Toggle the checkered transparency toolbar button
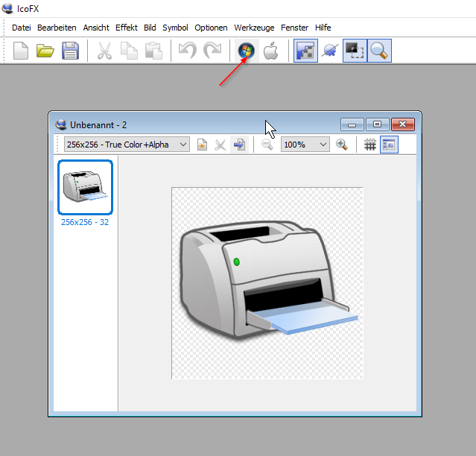Viewport: 476px width, 456px height. (x=305, y=51)
